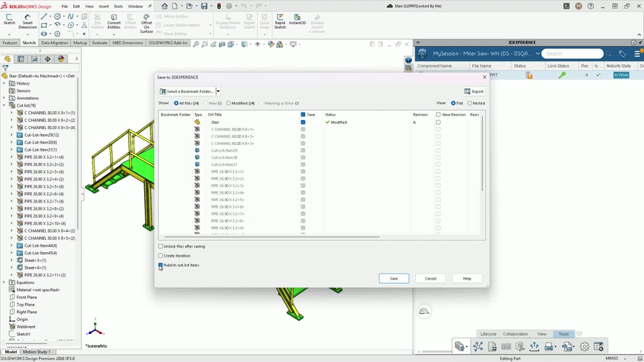644x362 pixels.
Task: Toggle the Instant2D tool
Action: point(297,19)
